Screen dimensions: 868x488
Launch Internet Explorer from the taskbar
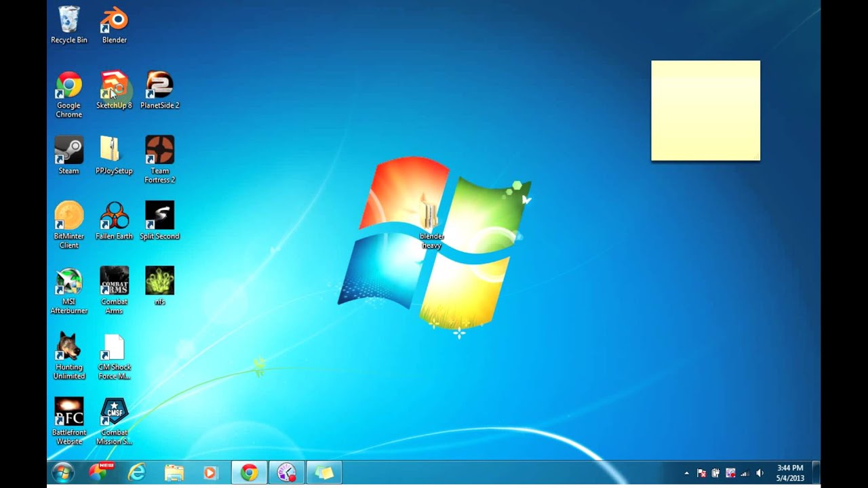point(137,473)
